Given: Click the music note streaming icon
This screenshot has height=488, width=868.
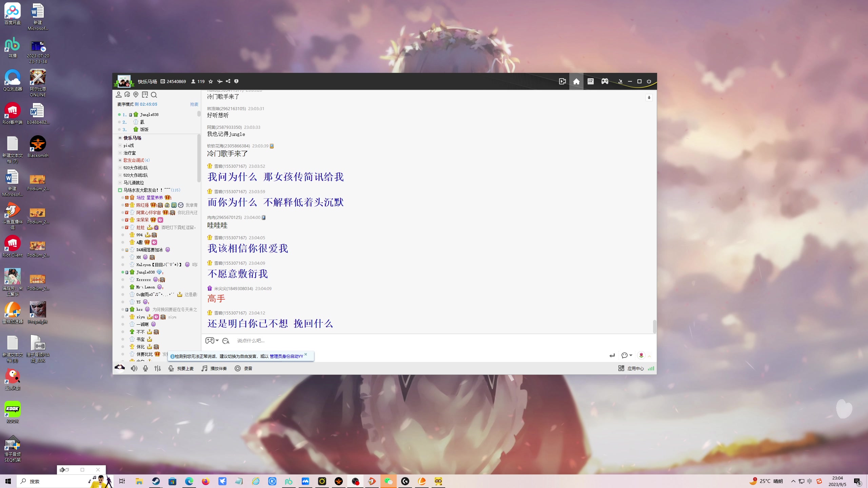Looking at the screenshot, I should point(204,368).
